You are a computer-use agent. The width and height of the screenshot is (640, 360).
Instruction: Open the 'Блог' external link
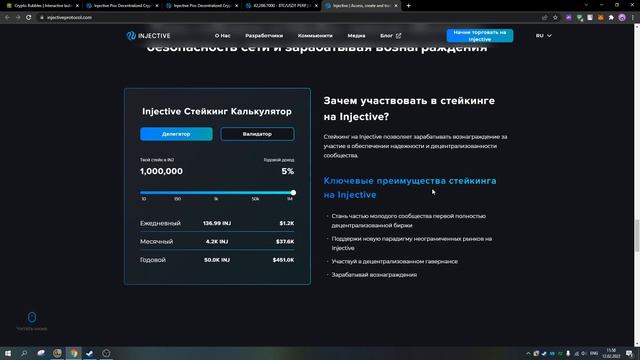[391, 36]
